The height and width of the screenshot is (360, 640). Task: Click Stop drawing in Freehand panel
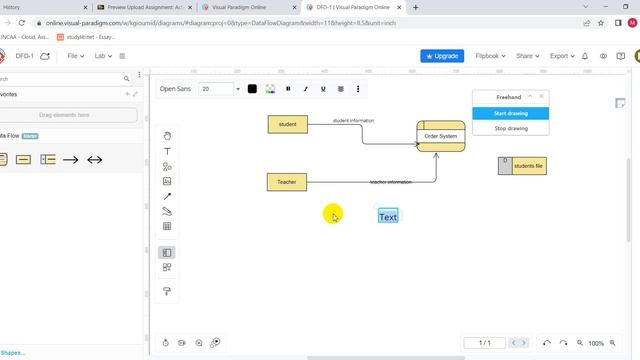point(511,128)
